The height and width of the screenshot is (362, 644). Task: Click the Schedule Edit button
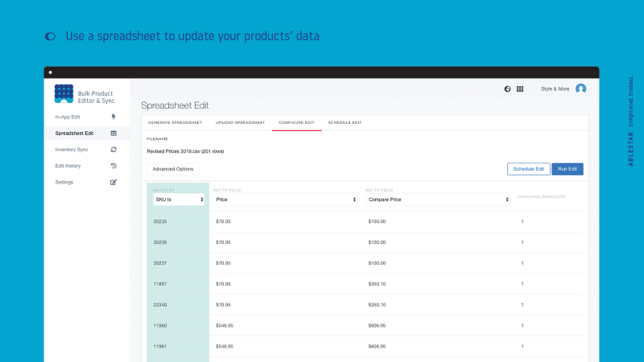(x=529, y=169)
